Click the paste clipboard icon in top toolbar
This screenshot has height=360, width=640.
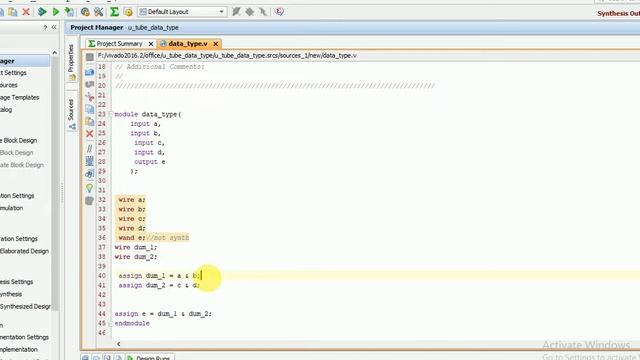(x=13, y=12)
